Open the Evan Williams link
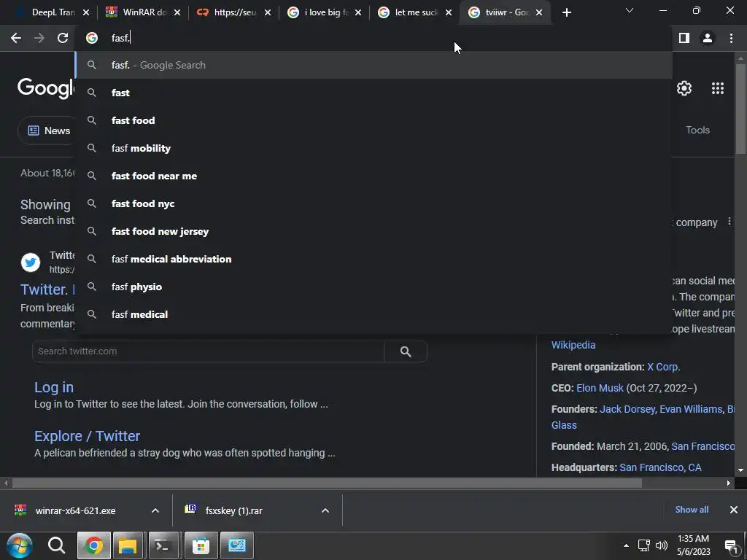This screenshot has width=747, height=560. pos(691,409)
